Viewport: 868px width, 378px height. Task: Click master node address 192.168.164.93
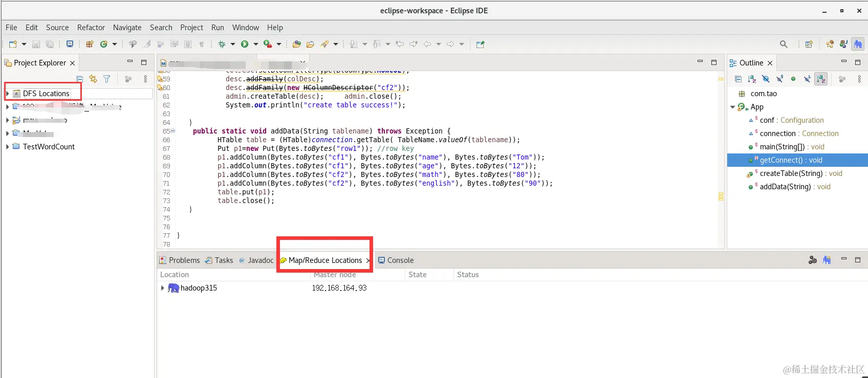coord(339,288)
